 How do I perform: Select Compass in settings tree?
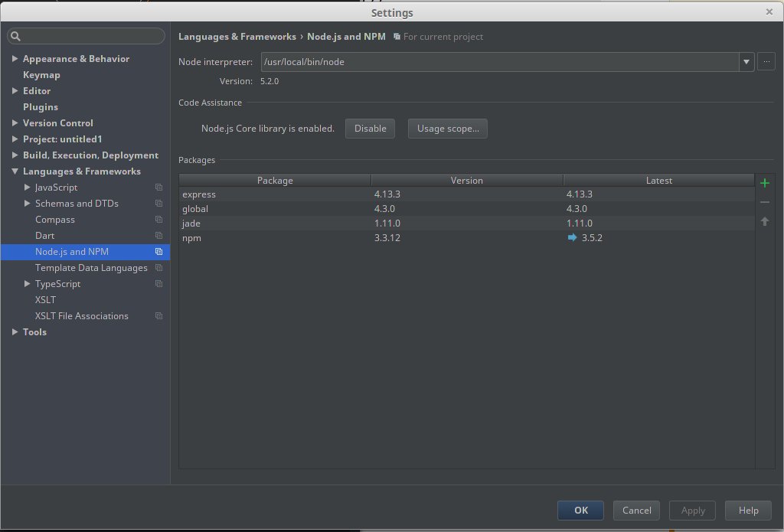point(55,219)
